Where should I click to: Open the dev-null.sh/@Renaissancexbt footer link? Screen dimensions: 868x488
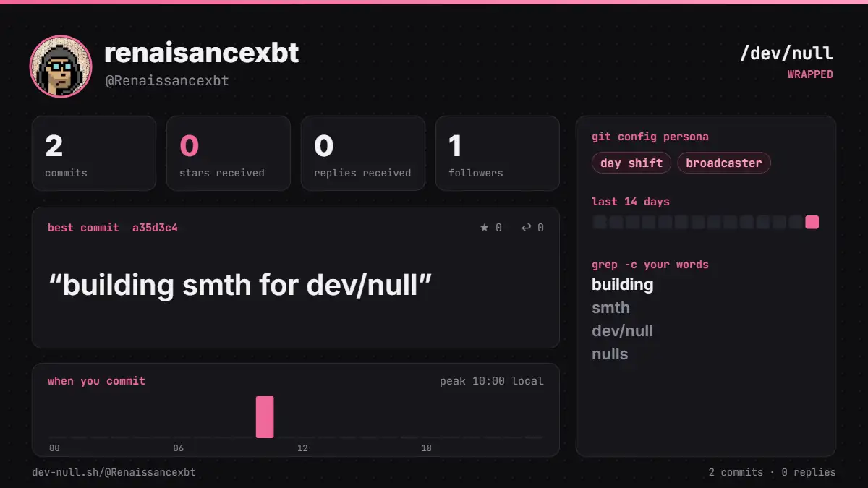tap(114, 472)
